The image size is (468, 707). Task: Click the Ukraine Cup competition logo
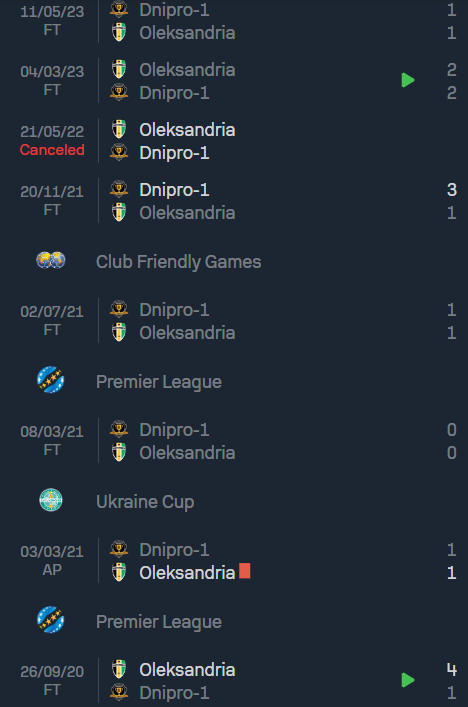pos(51,500)
